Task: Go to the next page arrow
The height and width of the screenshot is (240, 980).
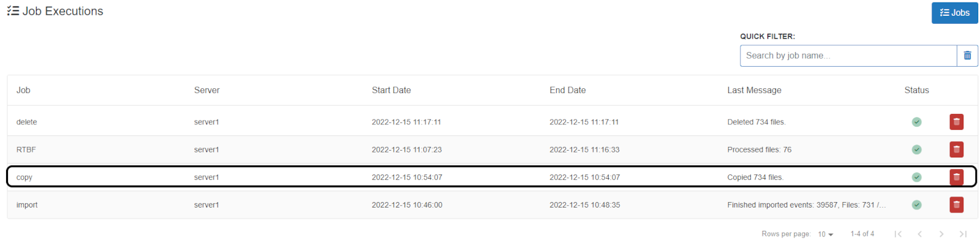Action: pyautogui.click(x=941, y=234)
